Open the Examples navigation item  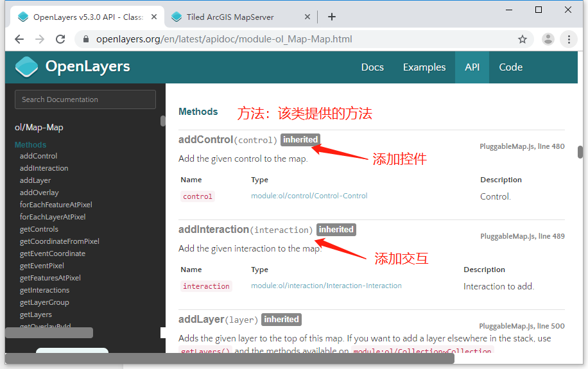pos(424,67)
